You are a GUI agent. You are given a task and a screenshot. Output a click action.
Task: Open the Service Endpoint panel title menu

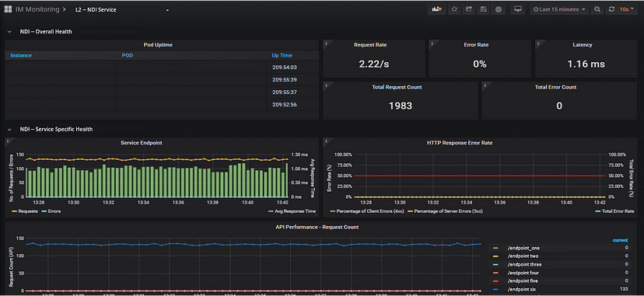click(142, 143)
